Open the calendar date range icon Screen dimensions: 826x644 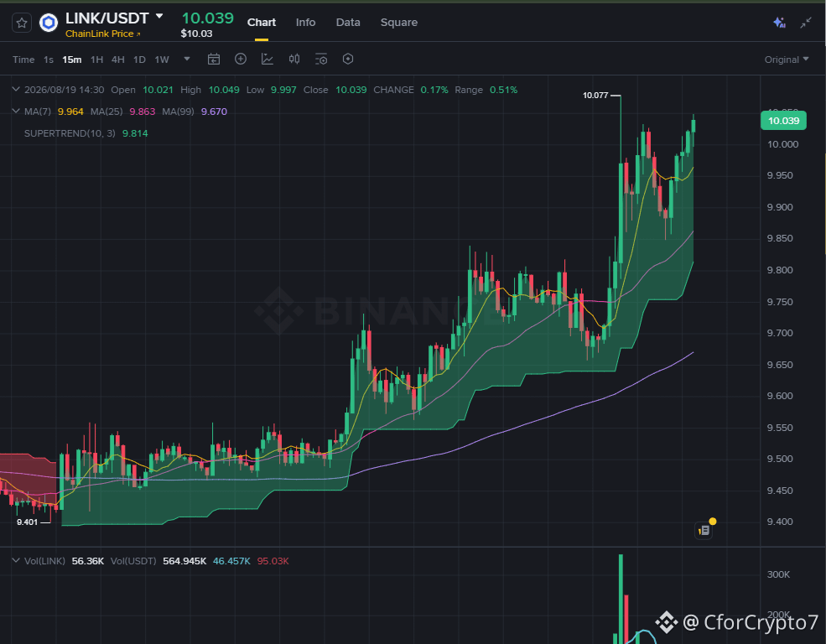pyautogui.click(x=213, y=59)
